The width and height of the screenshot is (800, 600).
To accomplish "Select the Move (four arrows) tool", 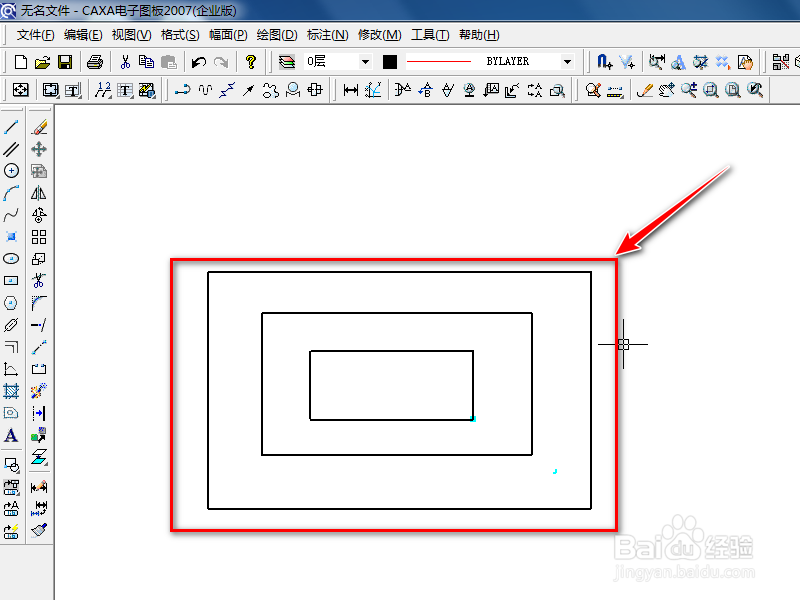I will tap(39, 149).
